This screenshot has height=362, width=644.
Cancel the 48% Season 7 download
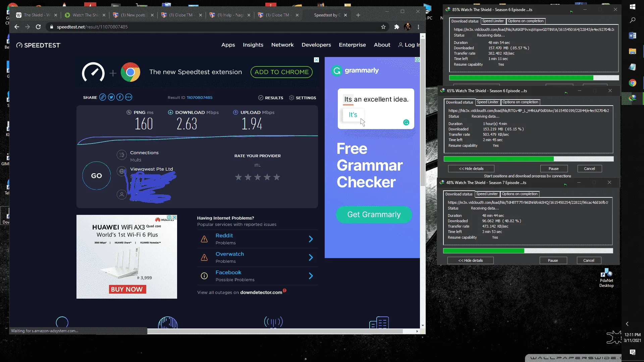click(589, 260)
